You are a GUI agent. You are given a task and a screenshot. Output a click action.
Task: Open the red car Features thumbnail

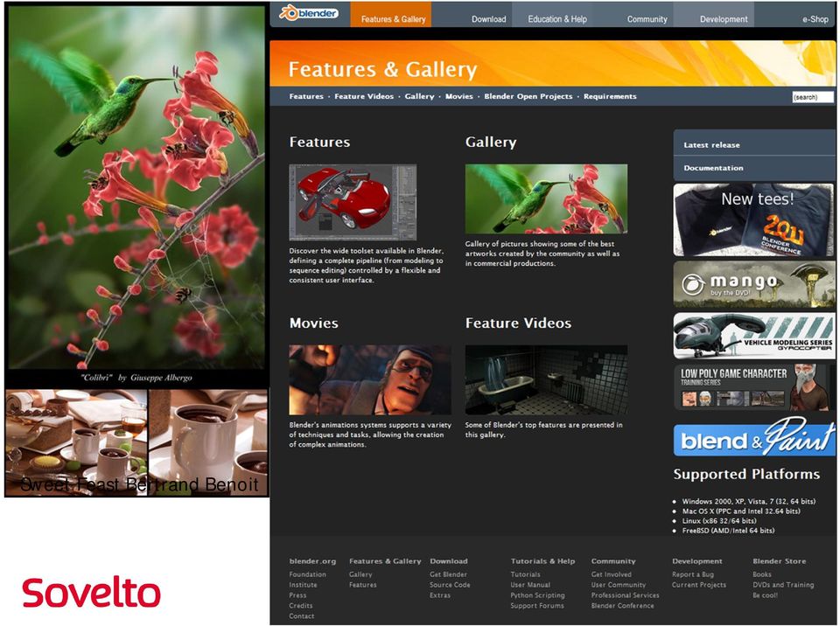[x=353, y=203]
